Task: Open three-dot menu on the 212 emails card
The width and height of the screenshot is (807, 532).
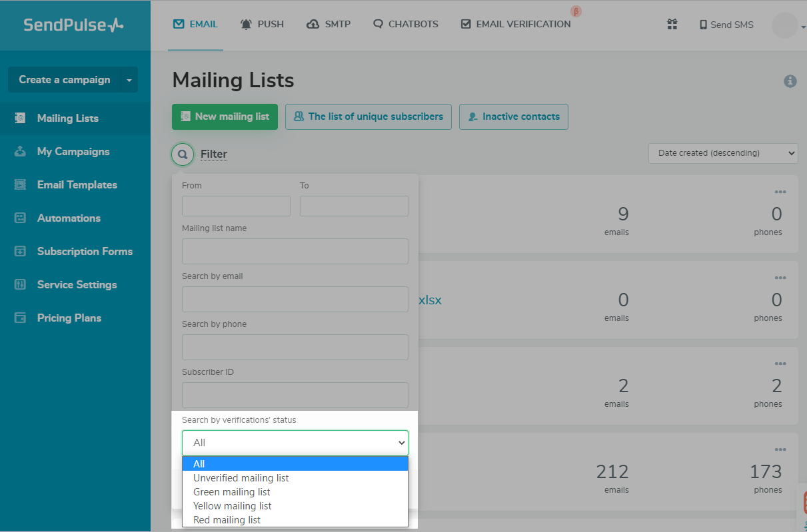Action: point(780,449)
